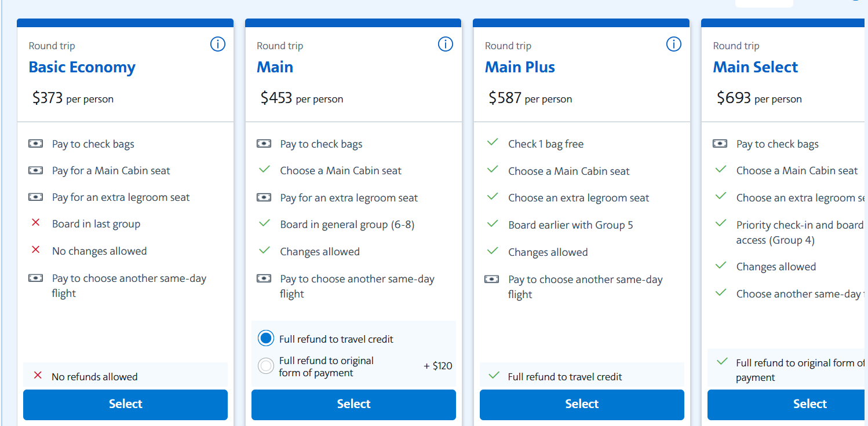The width and height of the screenshot is (868, 426).
Task: Open the info icon on Main Plus card
Action: click(673, 44)
